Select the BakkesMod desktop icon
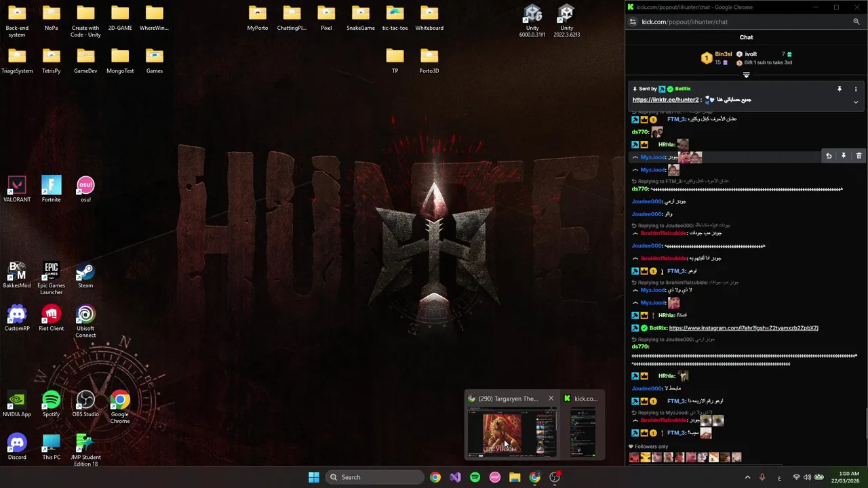This screenshot has width=868, height=488. pos(17,275)
